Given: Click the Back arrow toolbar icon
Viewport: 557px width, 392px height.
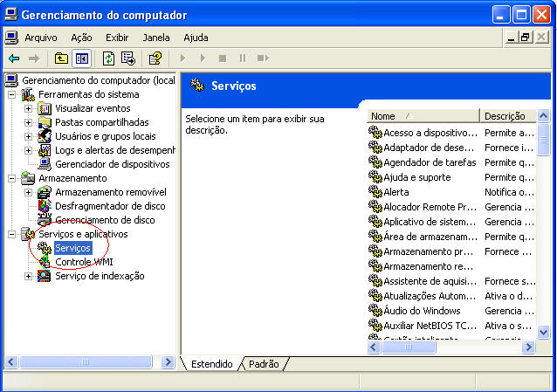Looking at the screenshot, I should pos(14,58).
